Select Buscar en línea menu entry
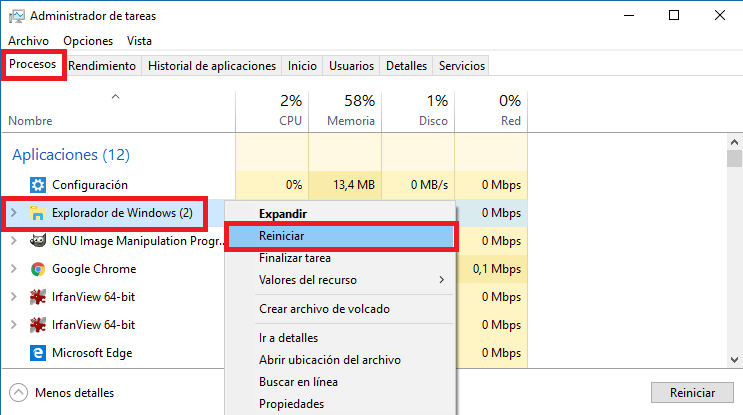This screenshot has height=415, width=743. tap(340, 382)
